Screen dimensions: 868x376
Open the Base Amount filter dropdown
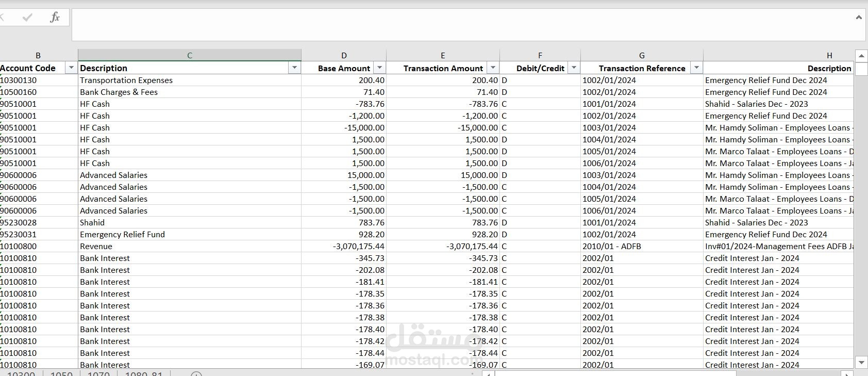pyautogui.click(x=379, y=68)
